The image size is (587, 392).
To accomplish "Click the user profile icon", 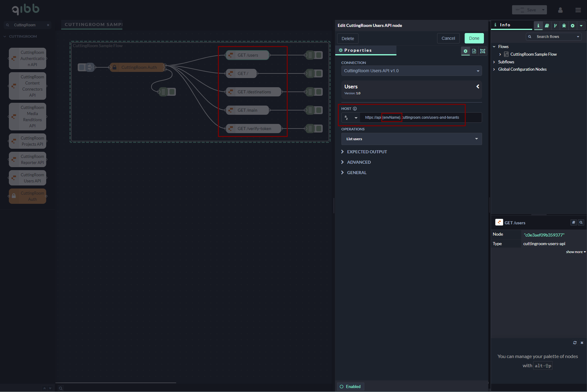I will [x=560, y=10].
